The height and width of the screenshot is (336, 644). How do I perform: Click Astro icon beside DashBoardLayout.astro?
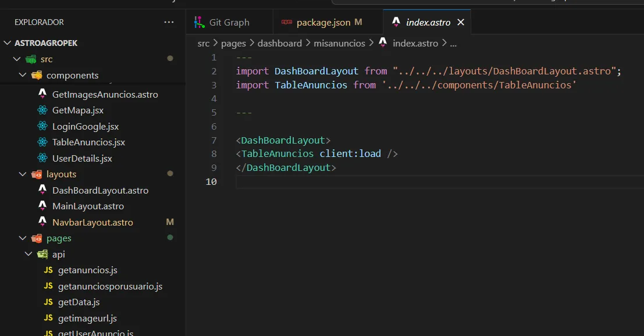coord(42,190)
